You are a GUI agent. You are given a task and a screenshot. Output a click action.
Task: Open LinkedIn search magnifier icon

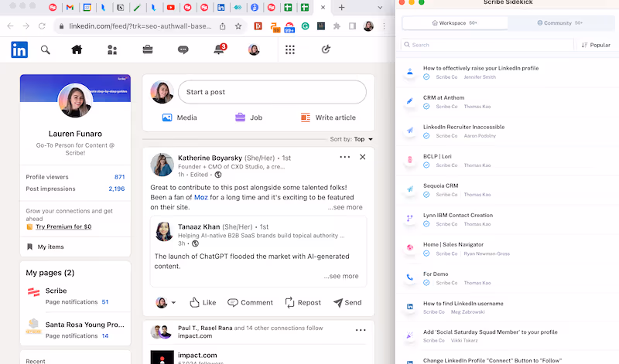point(46,49)
